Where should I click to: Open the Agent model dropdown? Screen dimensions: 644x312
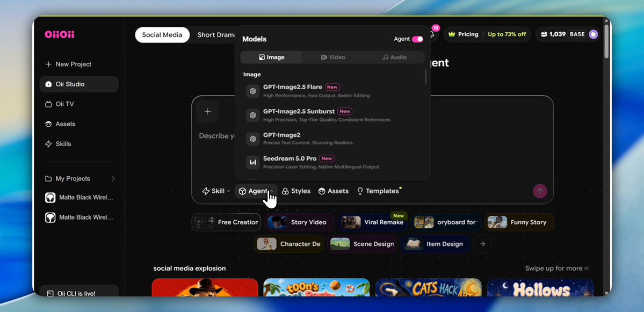coord(256,191)
